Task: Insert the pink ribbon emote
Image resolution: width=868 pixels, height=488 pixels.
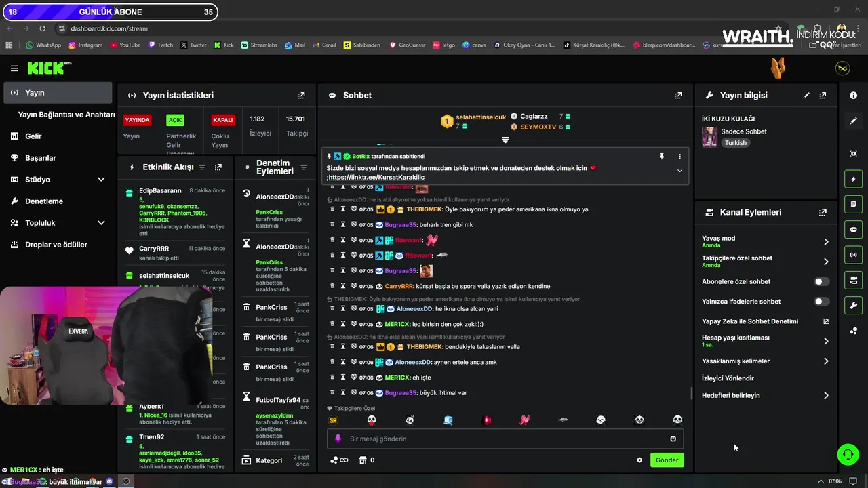Action: 524,420
